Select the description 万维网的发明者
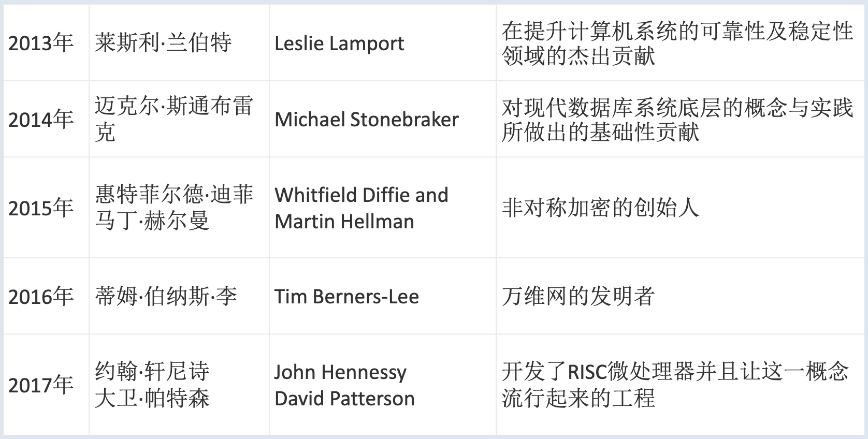This screenshot has width=868, height=439. click(x=578, y=296)
